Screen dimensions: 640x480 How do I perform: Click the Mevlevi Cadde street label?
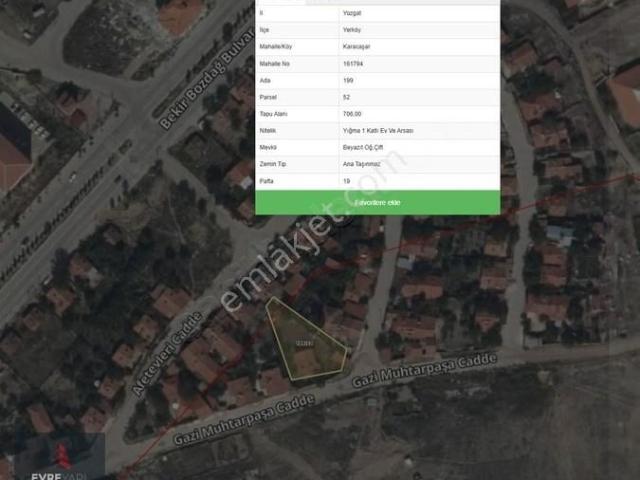(x=167, y=353)
